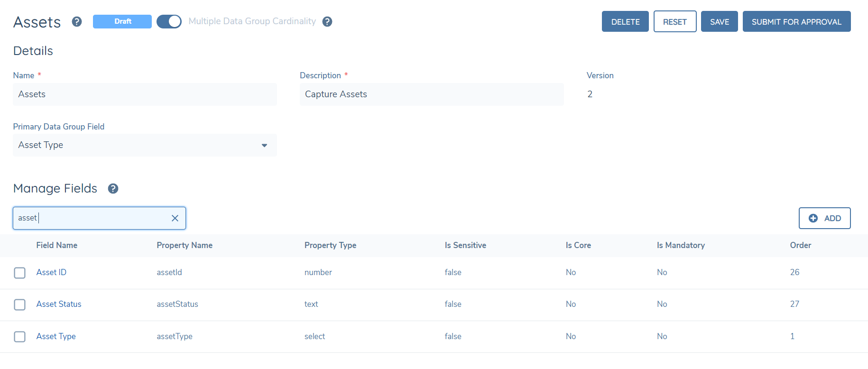Click SUBMIT FOR APPROVAL
The image size is (868, 369).
(796, 22)
